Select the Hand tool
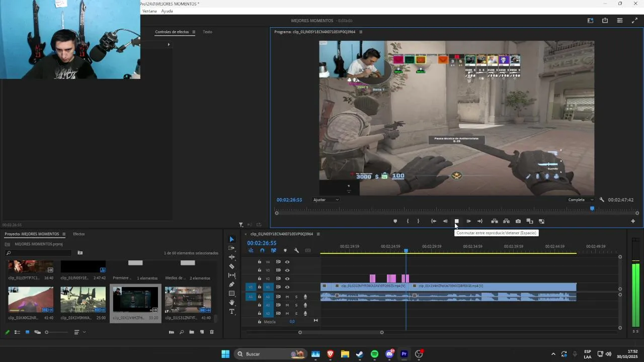 tap(232, 302)
